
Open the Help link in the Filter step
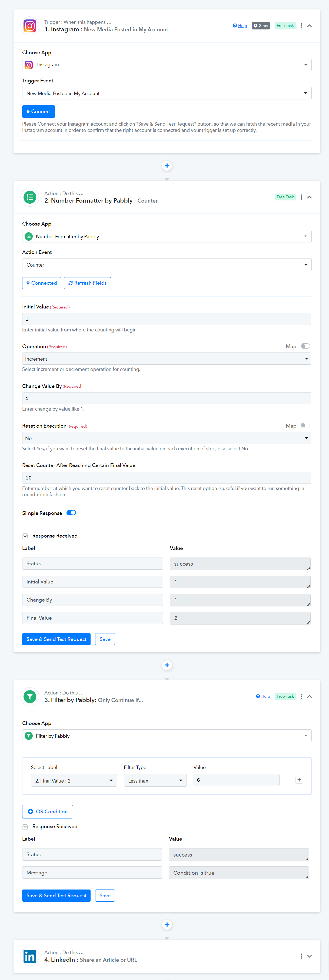263,696
